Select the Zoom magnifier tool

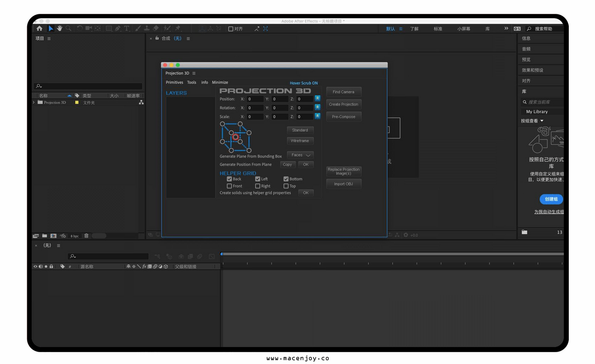coord(68,29)
